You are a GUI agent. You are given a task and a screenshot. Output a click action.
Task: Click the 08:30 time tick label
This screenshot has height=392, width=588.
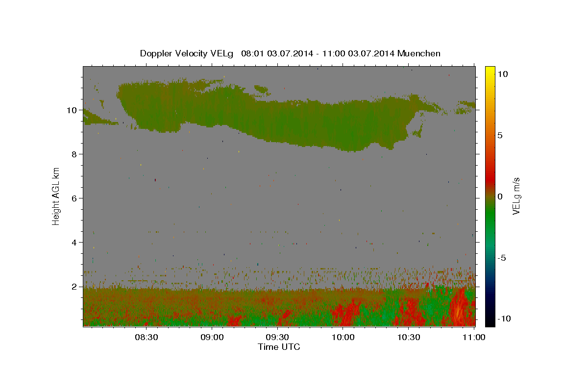pos(147,337)
